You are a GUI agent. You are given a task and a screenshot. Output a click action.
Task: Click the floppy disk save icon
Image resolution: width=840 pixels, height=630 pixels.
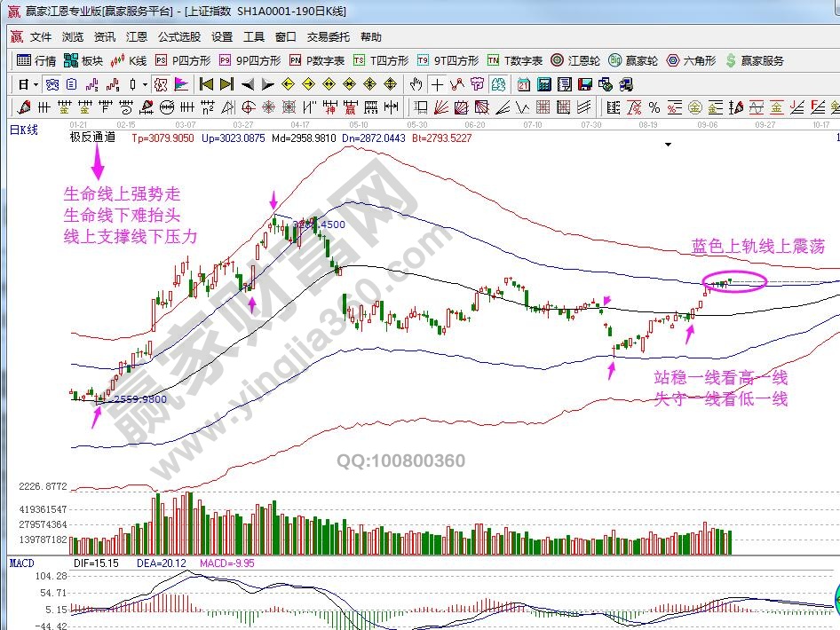coord(584,85)
